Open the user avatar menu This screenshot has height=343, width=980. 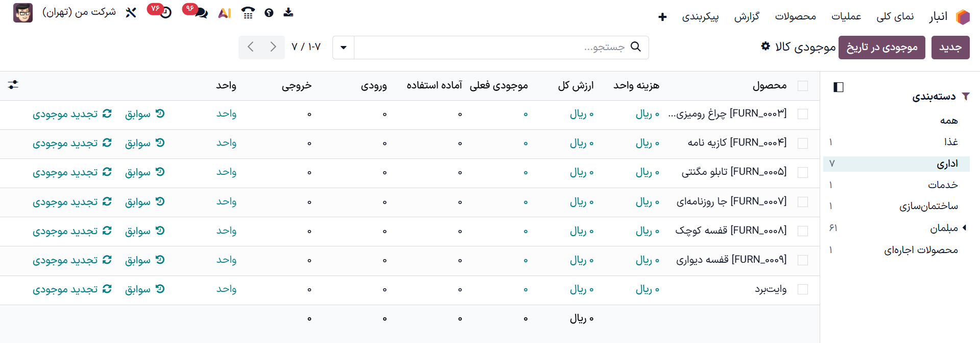tap(23, 13)
